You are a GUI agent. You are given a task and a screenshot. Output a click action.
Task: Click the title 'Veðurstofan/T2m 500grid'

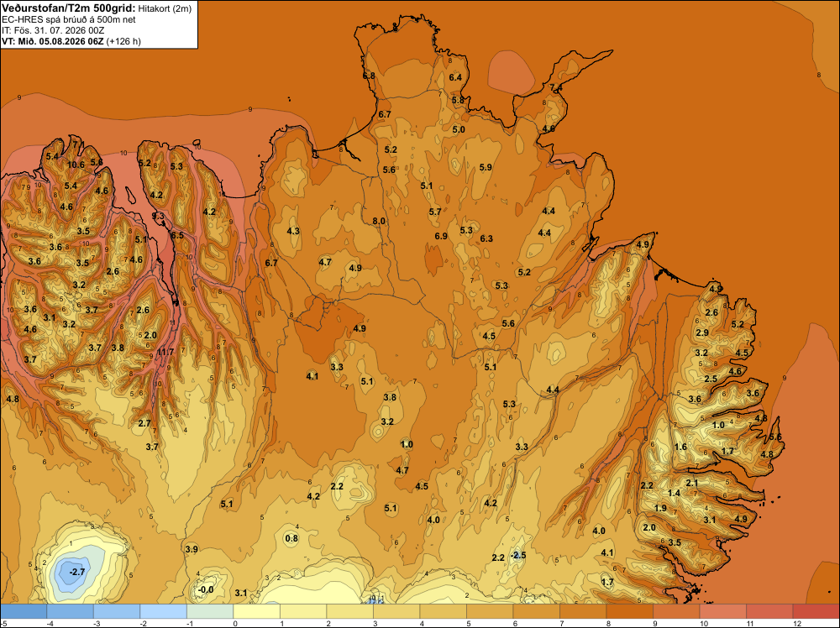click(69, 8)
